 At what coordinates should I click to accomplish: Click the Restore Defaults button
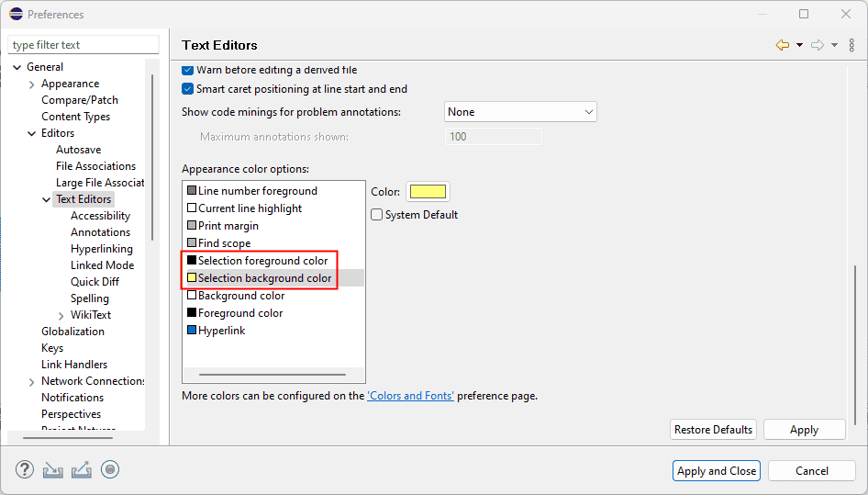point(713,430)
